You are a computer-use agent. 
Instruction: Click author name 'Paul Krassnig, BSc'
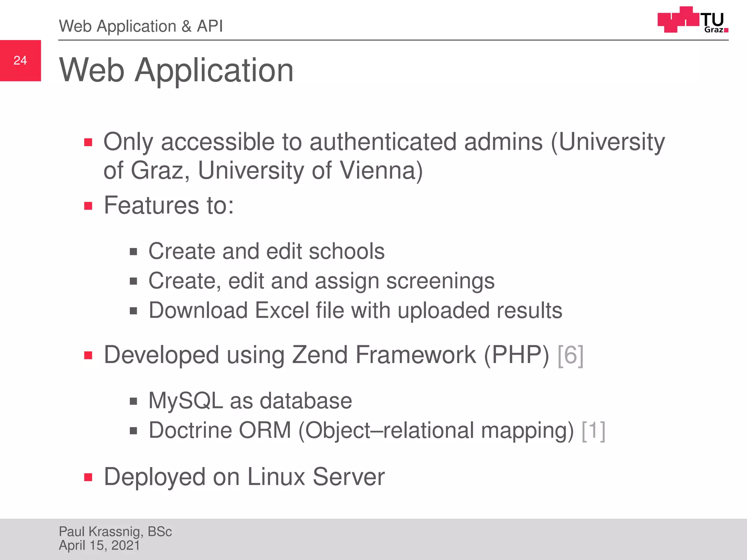(x=115, y=532)
